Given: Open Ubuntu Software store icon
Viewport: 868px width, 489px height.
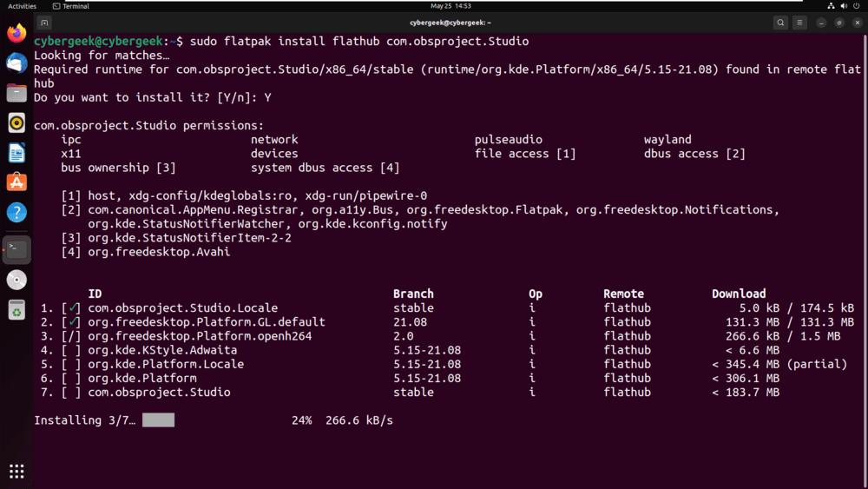Looking at the screenshot, I should 16,182.
